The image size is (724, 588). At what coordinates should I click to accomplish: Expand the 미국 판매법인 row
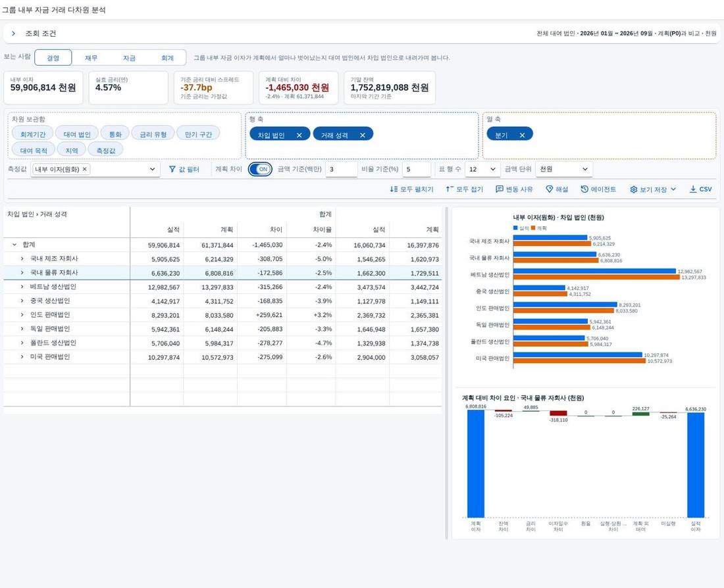pos(22,356)
